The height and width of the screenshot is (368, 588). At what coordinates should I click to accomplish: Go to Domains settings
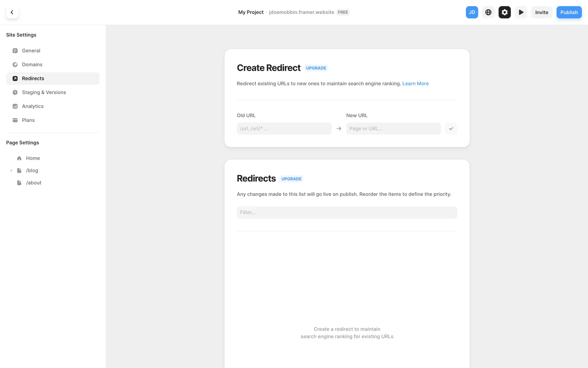coord(32,64)
